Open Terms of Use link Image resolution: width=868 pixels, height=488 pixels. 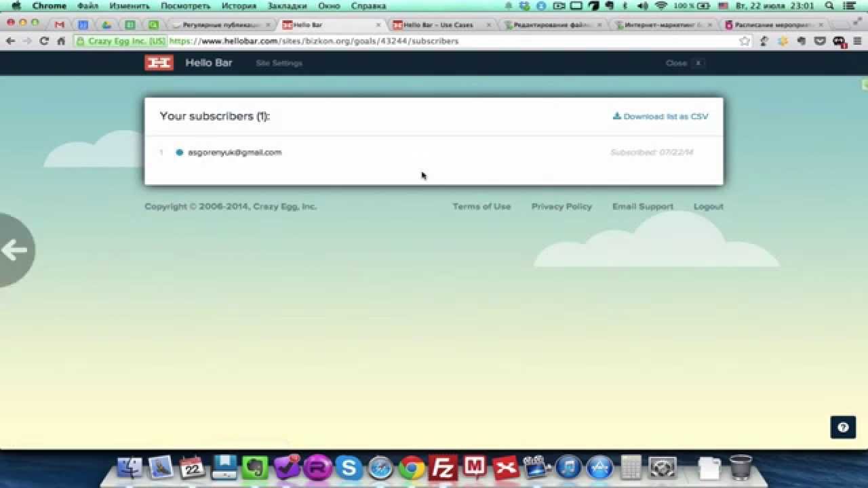481,207
